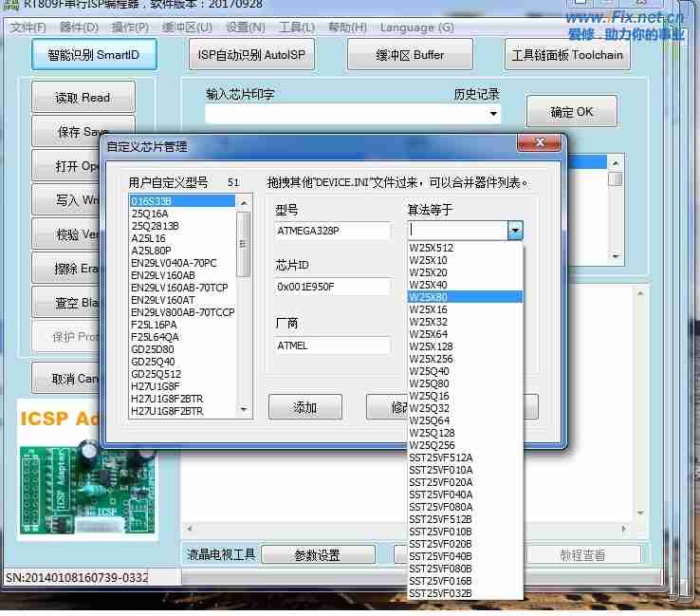Click left arrow of horizontal log scrollbar

(x=190, y=529)
